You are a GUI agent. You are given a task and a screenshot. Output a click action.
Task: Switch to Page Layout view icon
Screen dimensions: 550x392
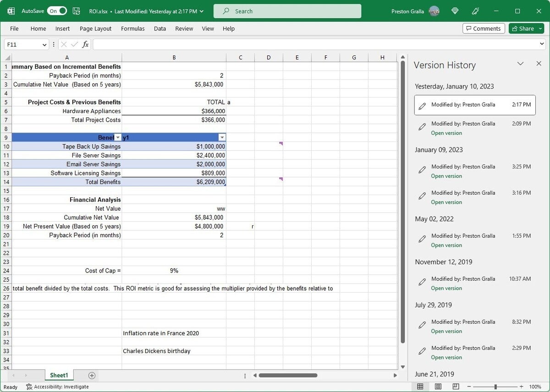(x=438, y=387)
